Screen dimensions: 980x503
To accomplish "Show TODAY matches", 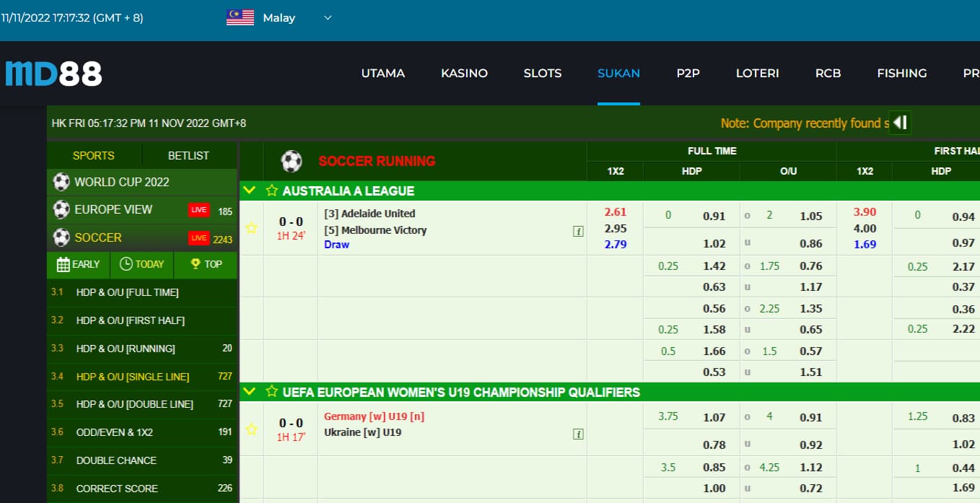I will click(141, 264).
